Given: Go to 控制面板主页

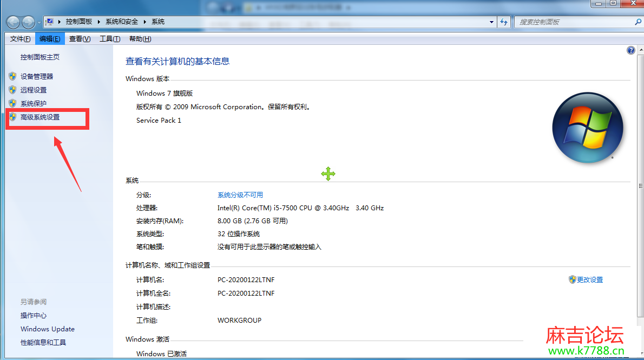Looking at the screenshot, I should click(40, 57).
